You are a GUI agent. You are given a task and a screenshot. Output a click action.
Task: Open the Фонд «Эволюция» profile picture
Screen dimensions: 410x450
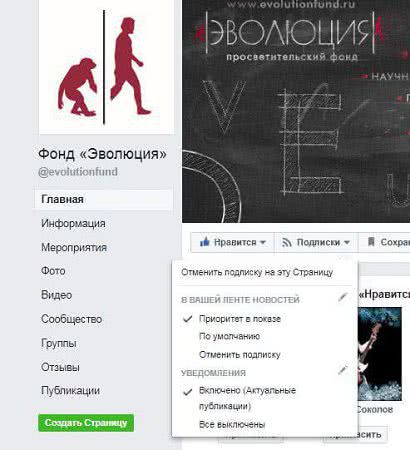(107, 67)
